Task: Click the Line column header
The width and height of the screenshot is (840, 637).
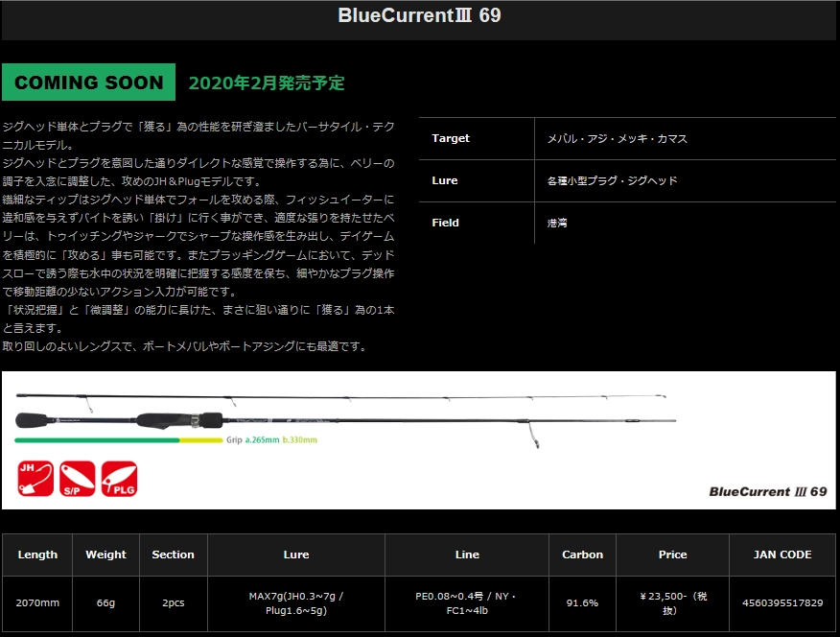Action: (467, 554)
